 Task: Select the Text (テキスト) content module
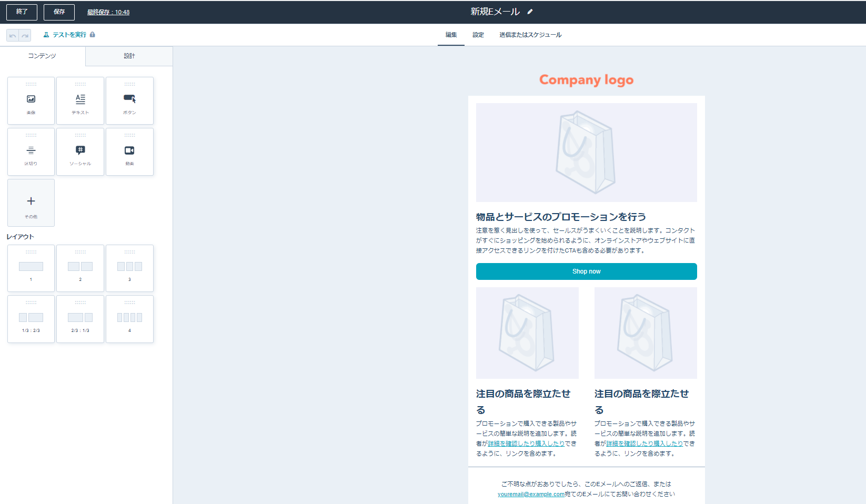(80, 100)
